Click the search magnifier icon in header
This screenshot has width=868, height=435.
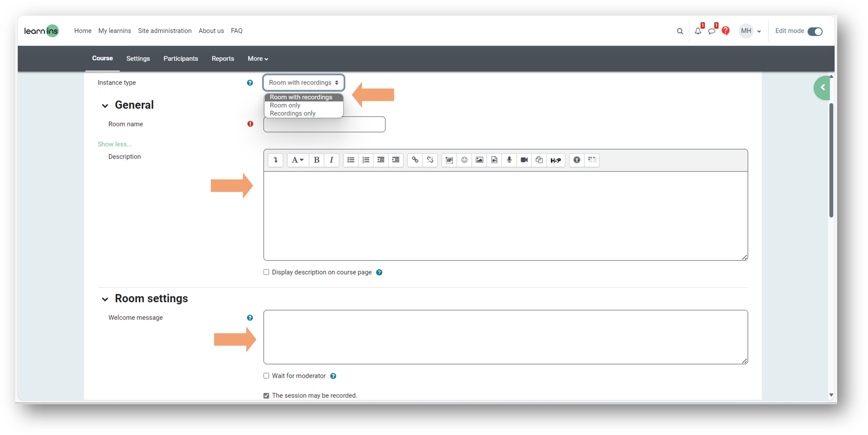pos(680,31)
